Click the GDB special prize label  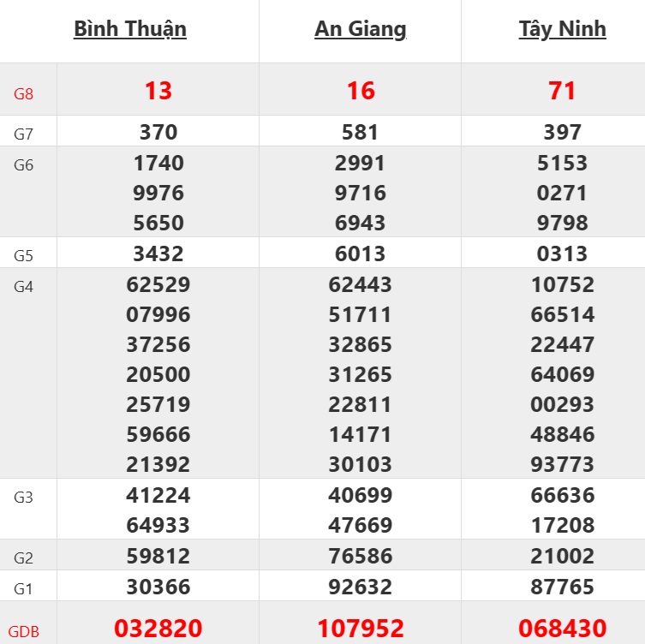26,632
